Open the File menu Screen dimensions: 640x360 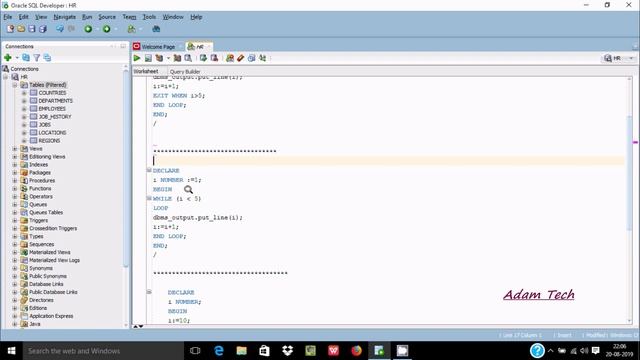(8, 17)
